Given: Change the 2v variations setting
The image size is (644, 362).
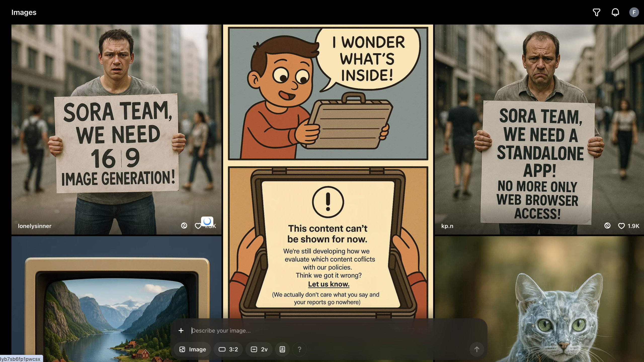Looking at the screenshot, I should coord(259,349).
